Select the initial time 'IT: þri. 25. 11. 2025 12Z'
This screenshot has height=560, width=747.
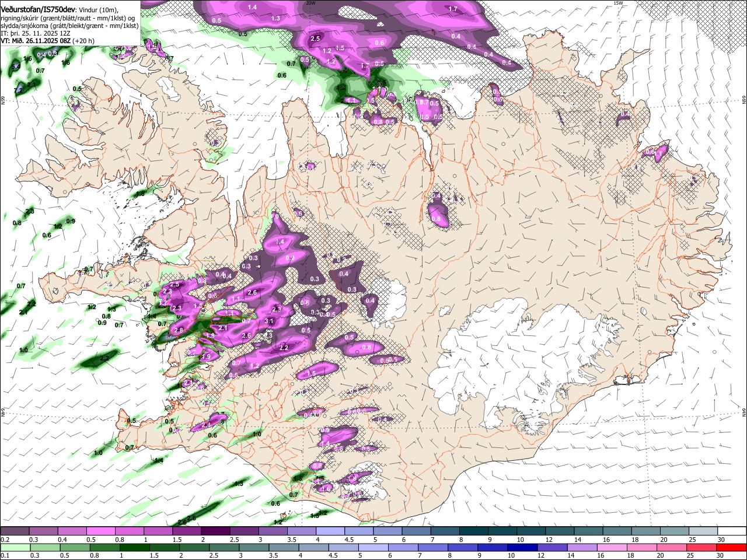pos(36,33)
